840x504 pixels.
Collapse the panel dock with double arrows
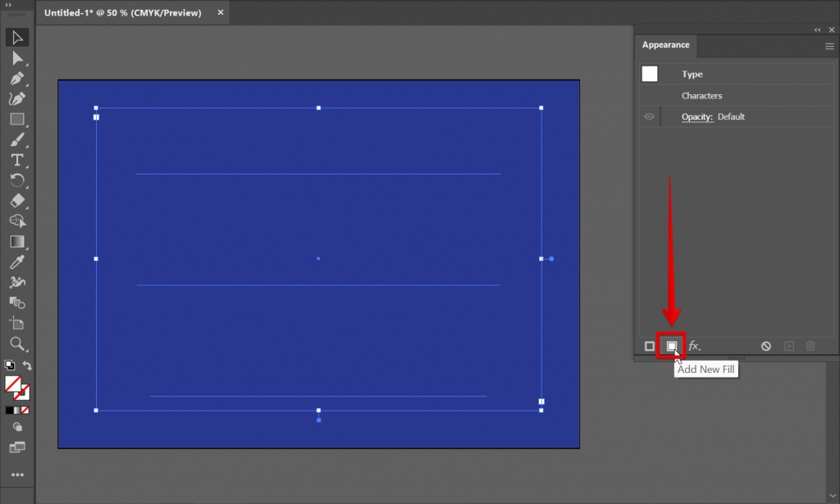click(x=817, y=29)
